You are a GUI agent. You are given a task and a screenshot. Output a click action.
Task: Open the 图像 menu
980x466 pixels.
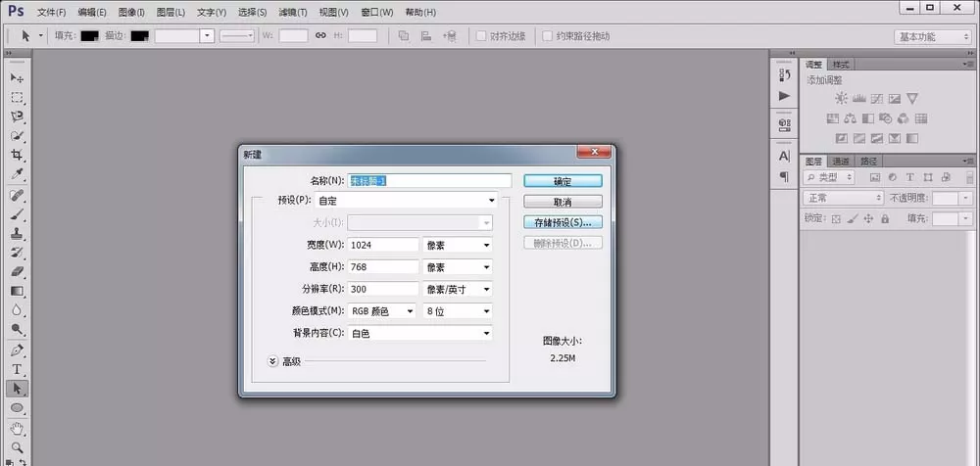pos(131,13)
